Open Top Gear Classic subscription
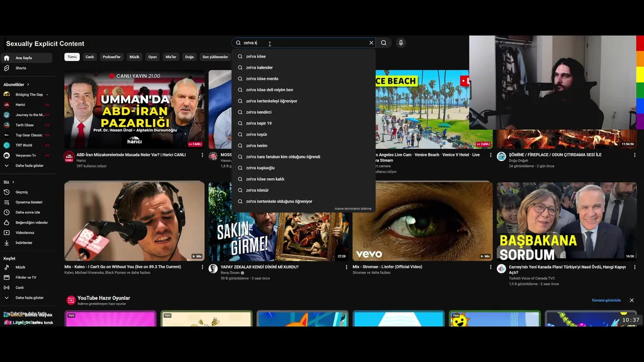 (26, 135)
